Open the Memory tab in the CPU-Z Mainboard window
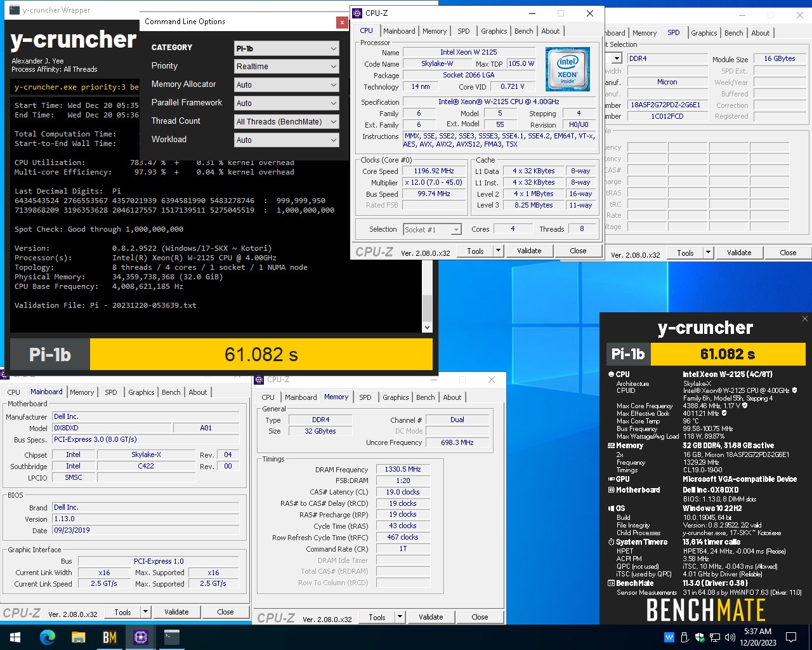 tap(82, 392)
